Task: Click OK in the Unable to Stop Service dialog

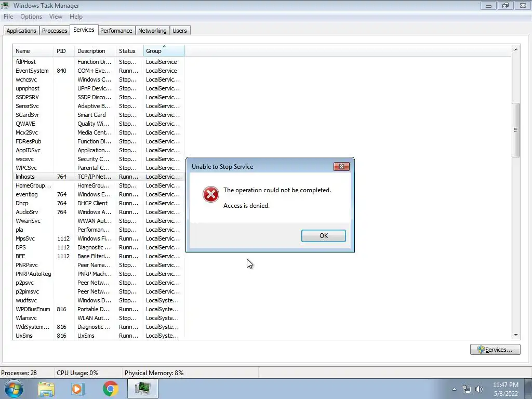Action: coord(323,236)
